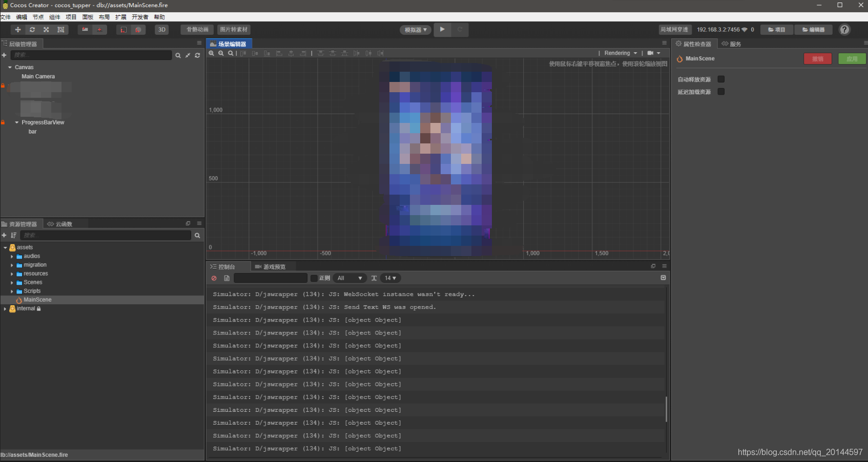This screenshot has height=462, width=868.
Task: Open the Node menu in menu bar
Action: point(38,17)
